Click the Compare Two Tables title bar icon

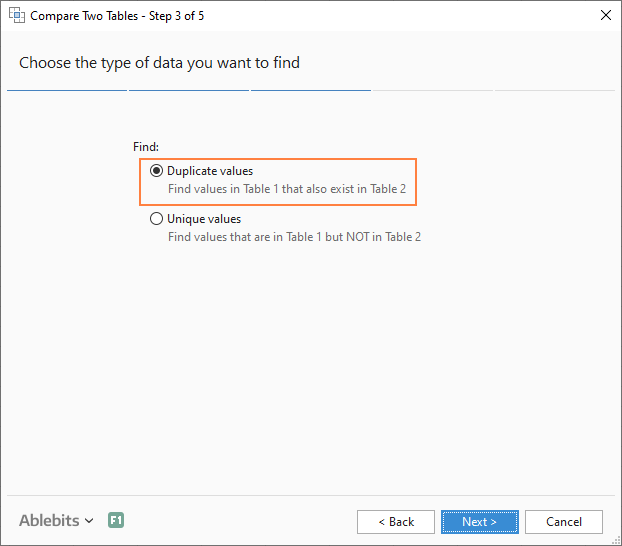(x=17, y=16)
